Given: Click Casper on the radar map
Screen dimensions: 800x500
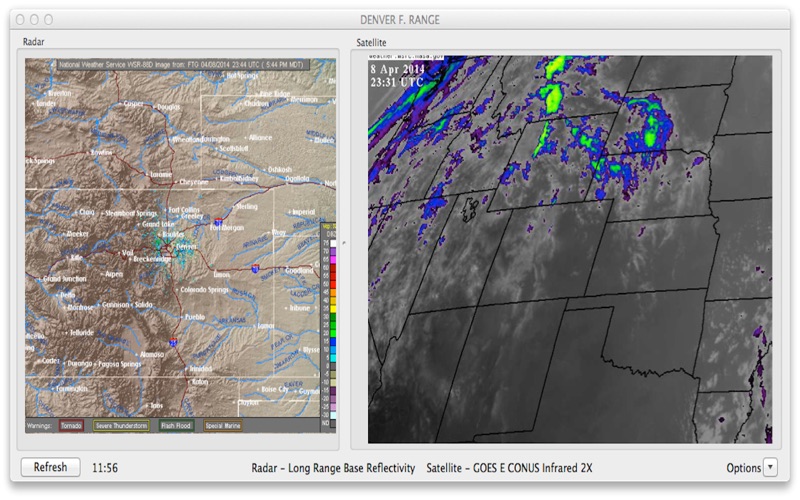Looking at the screenshot, I should [x=134, y=103].
